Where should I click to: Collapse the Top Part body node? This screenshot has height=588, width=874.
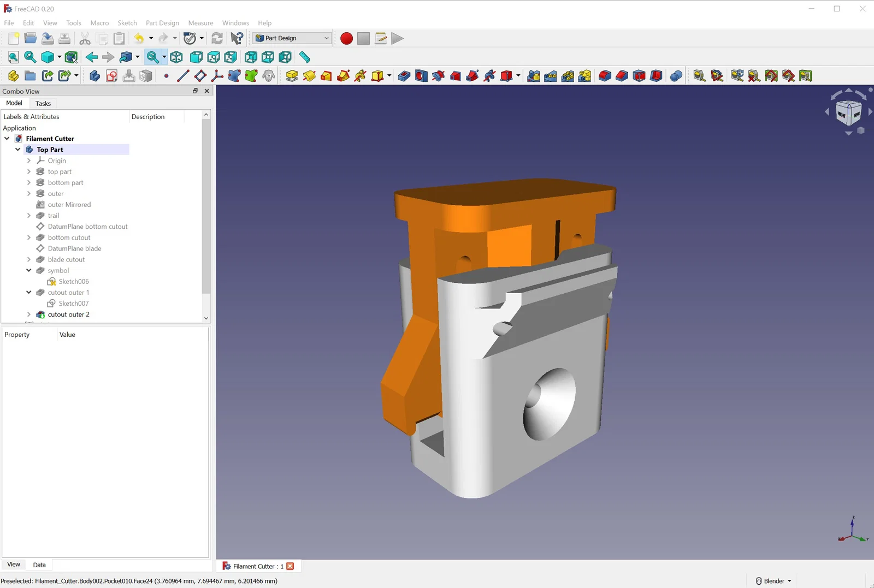click(x=18, y=150)
